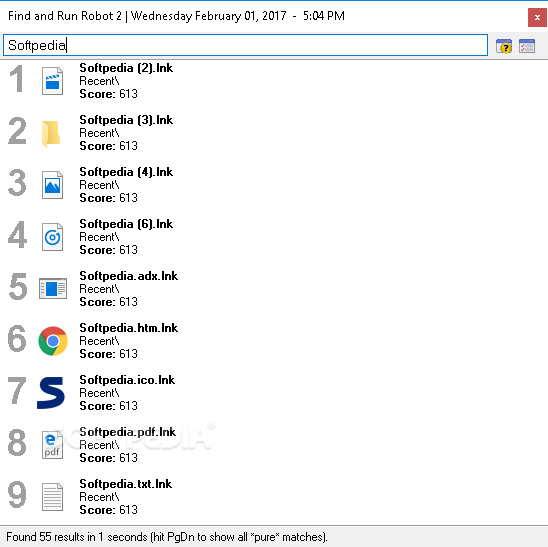Viewport: 548px width, 547px height.
Task: Select result named Softpedia.pdf.lnk
Action: click(x=128, y=432)
